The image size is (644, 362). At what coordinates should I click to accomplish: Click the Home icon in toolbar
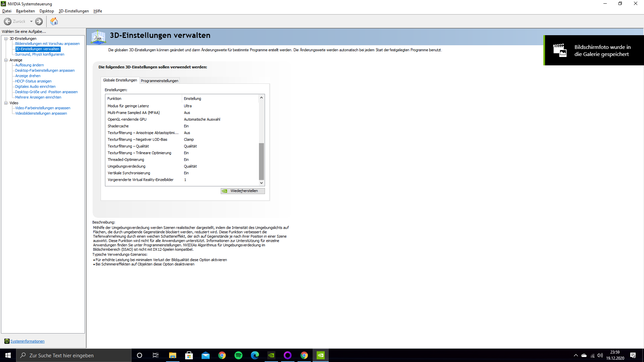pos(54,21)
